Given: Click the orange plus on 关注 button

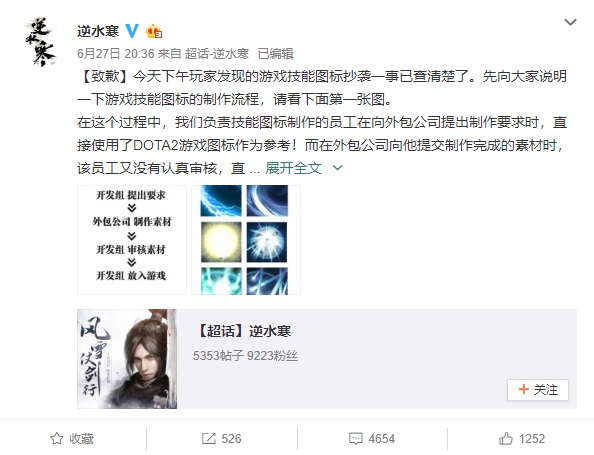Looking at the screenshot, I should click(524, 389).
